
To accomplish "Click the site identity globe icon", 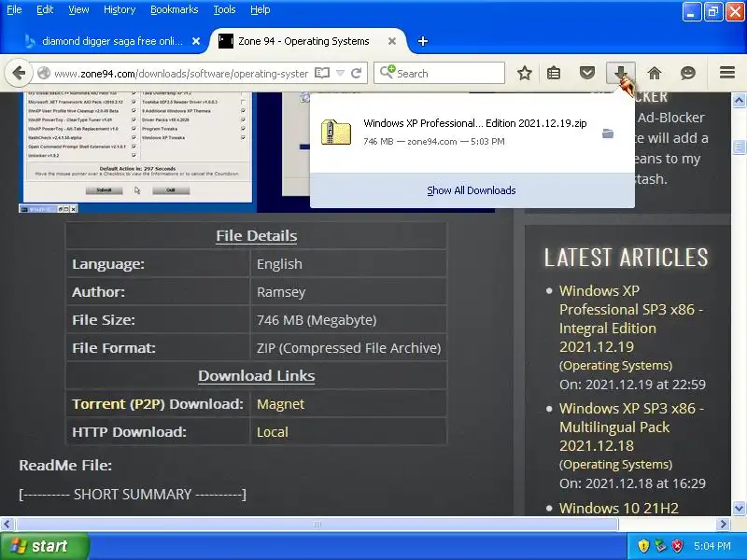I will (x=44, y=74).
